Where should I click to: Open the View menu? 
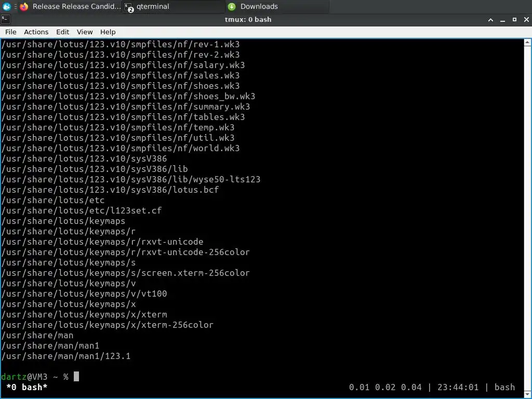(85, 32)
